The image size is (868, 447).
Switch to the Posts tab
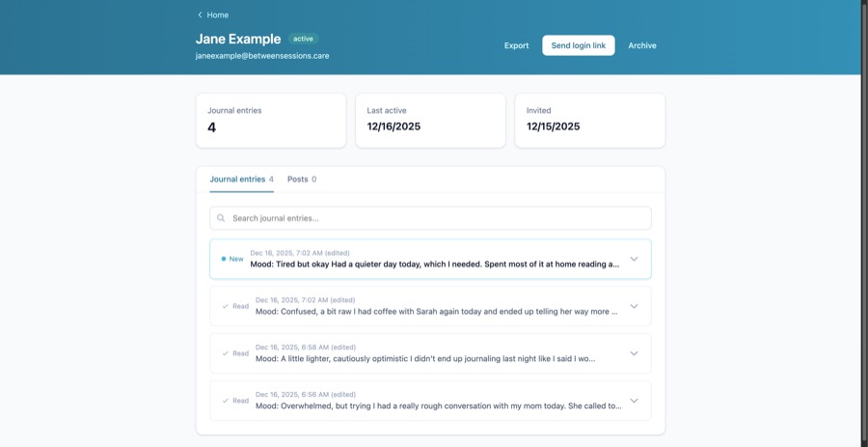coord(301,180)
